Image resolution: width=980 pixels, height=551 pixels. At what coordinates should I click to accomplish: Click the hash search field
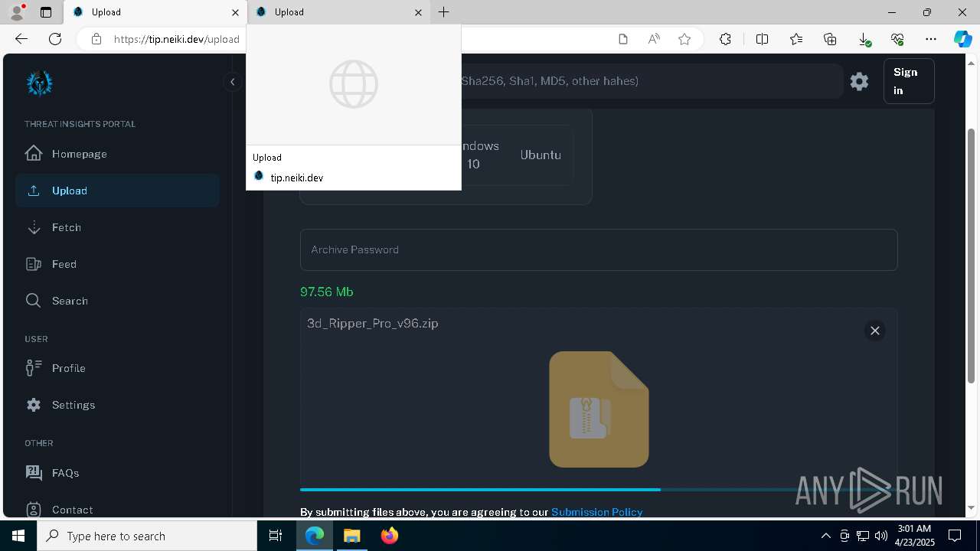651,81
